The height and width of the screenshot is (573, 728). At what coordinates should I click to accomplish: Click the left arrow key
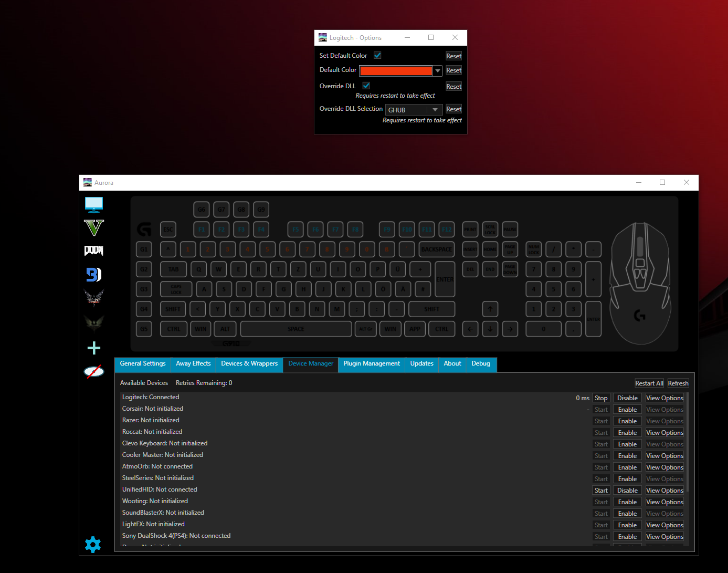click(470, 329)
